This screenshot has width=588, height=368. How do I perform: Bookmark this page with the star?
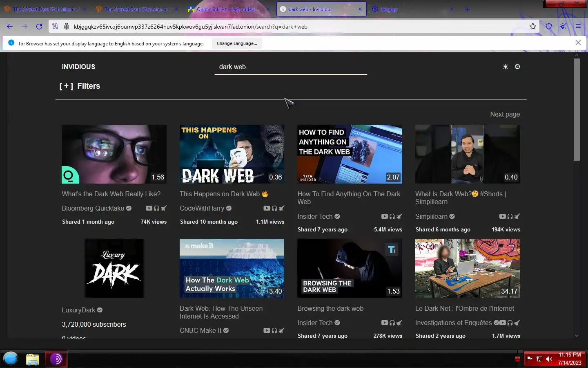(533, 27)
